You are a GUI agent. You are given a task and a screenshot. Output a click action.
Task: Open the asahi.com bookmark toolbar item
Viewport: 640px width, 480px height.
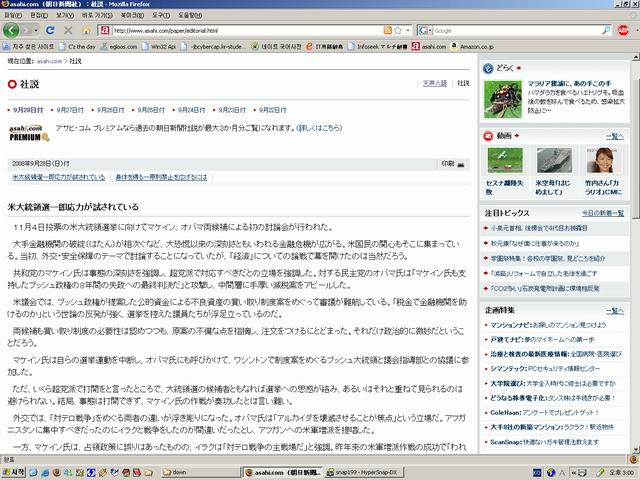click(x=429, y=47)
